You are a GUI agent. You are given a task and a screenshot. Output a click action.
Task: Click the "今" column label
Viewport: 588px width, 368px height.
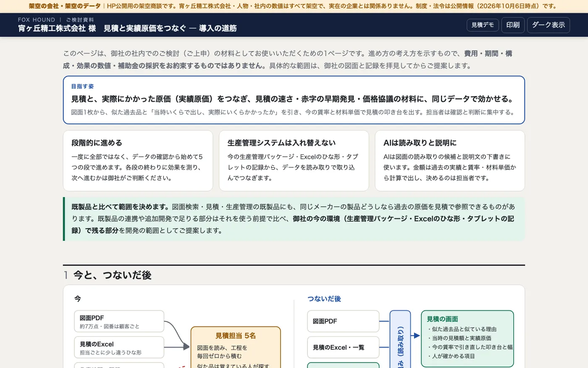pos(78,299)
